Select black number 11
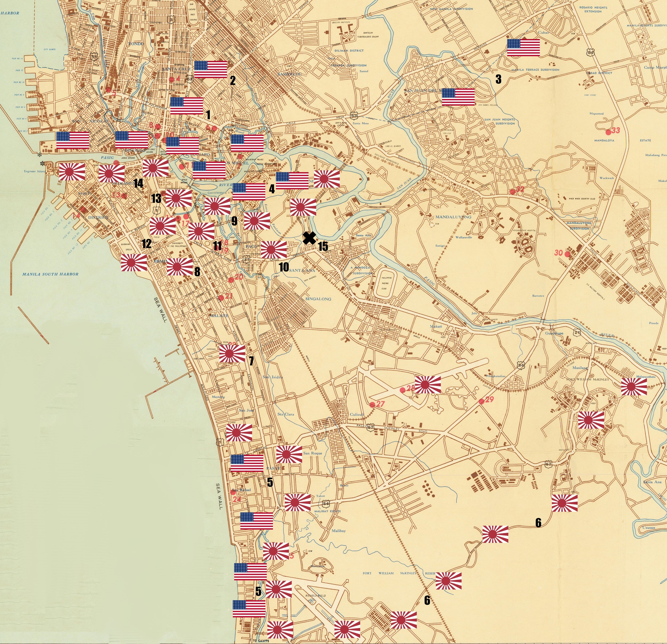This screenshot has height=644, width=667. tap(217, 246)
